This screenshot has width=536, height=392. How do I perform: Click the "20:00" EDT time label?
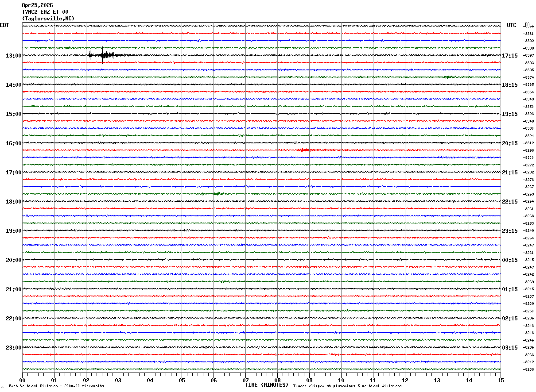[x=14, y=260]
